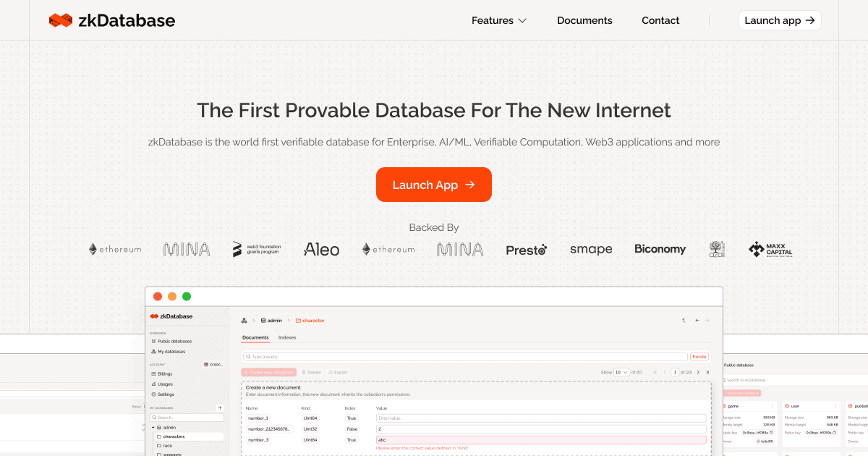Switch to the Indexes tab
Image resolution: width=868 pixels, height=456 pixels.
coord(286,337)
